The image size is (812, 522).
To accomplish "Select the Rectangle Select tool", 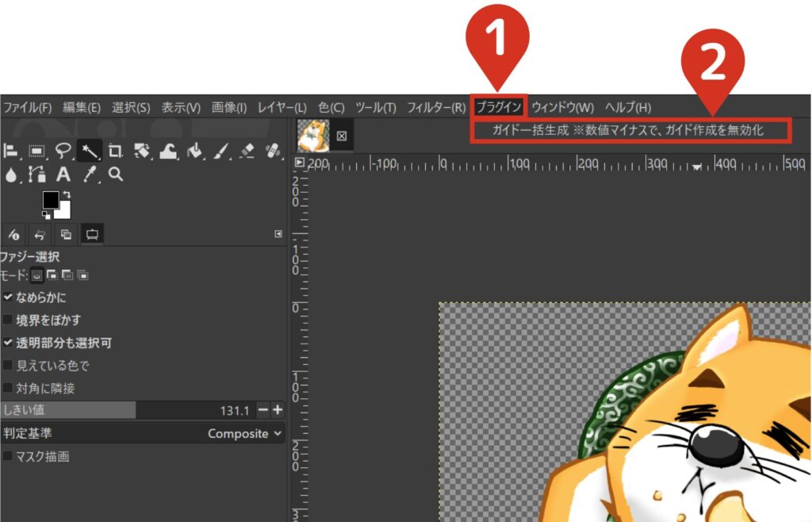I will (x=36, y=151).
